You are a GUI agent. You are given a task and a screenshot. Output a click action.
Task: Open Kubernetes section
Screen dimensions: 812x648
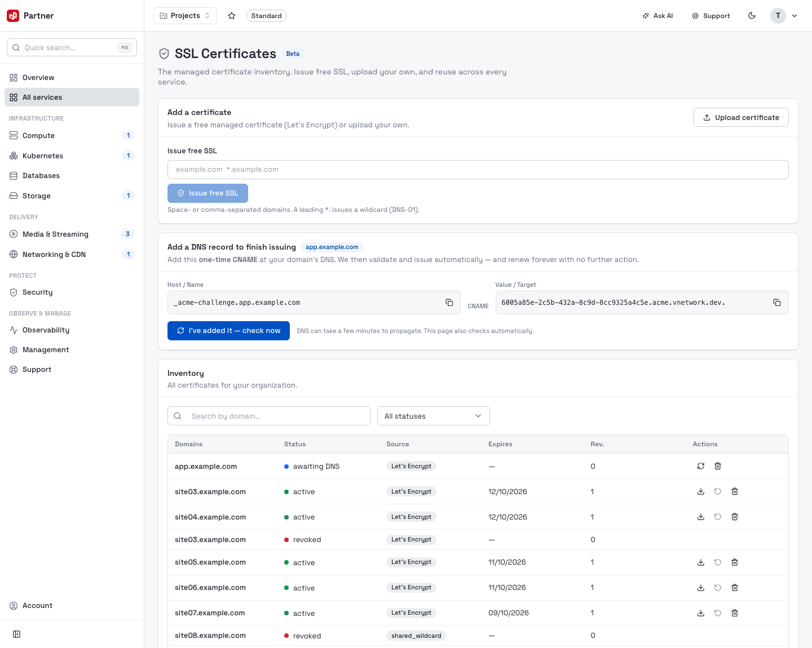[72, 156]
